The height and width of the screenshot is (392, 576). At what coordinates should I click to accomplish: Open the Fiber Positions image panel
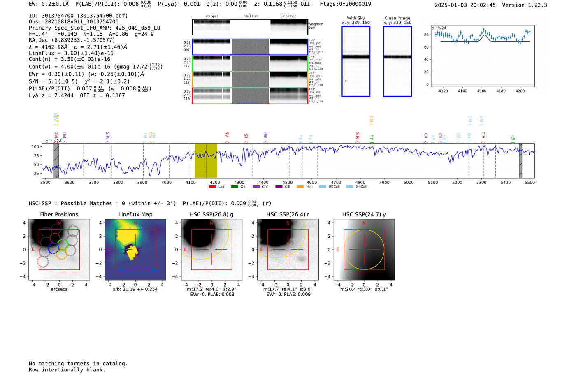coord(59,249)
